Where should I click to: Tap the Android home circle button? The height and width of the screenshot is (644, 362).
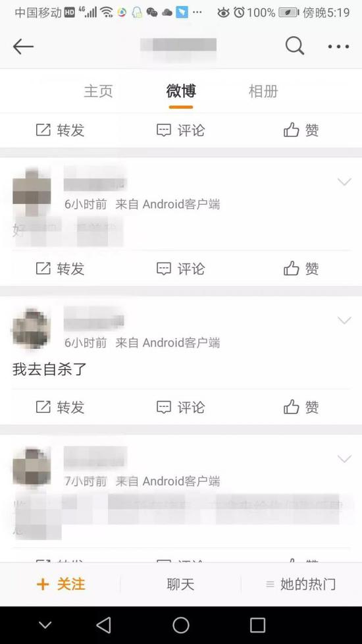click(x=180, y=625)
